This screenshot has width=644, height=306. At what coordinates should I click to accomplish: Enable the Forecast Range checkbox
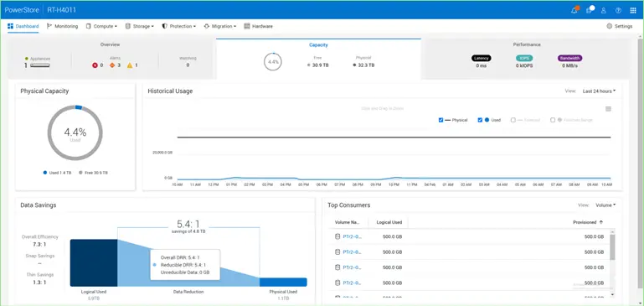[x=553, y=120]
